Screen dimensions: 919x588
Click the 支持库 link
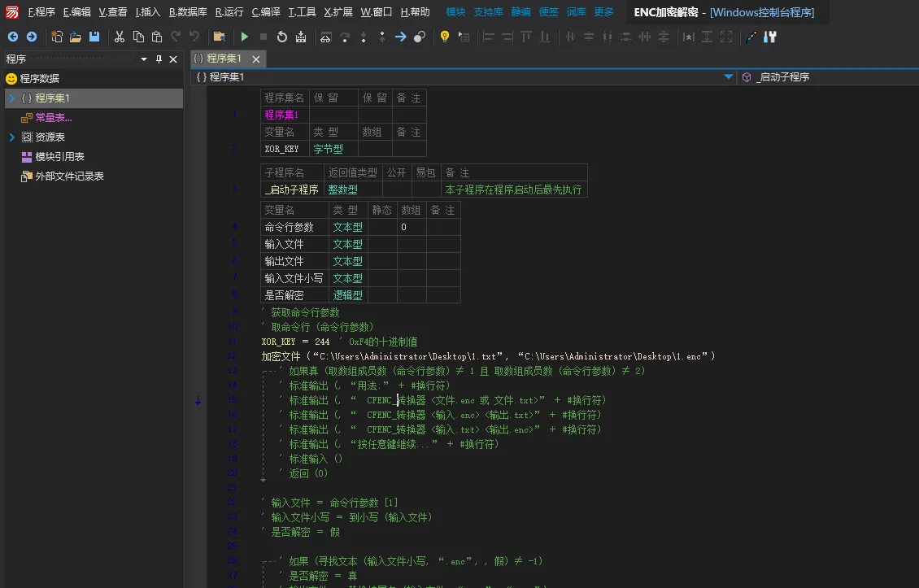pos(488,12)
